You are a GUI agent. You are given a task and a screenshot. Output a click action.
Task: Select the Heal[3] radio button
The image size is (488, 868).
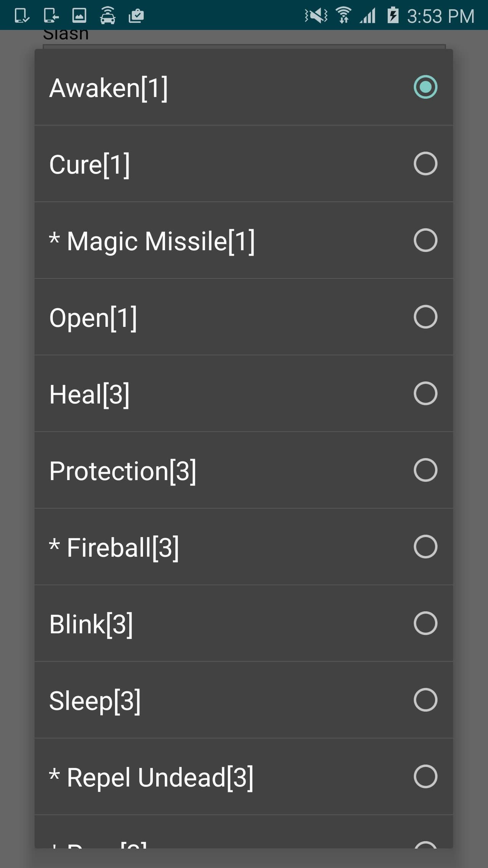coord(425,393)
